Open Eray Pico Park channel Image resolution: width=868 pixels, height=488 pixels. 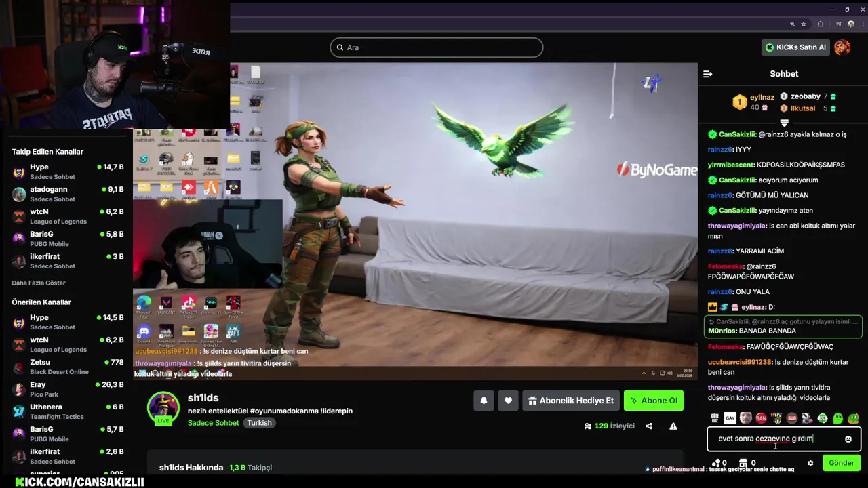[x=68, y=389]
